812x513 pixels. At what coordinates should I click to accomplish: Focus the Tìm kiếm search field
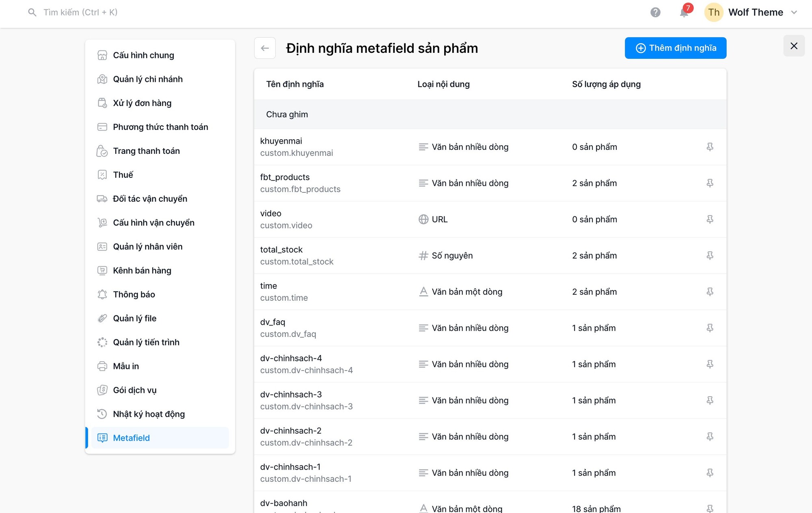tap(80, 12)
